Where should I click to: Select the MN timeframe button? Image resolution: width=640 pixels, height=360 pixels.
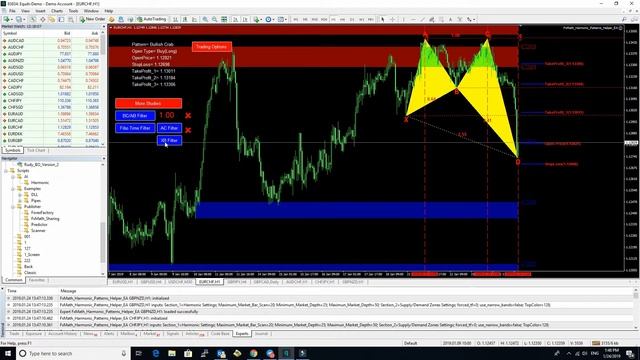(371, 19)
